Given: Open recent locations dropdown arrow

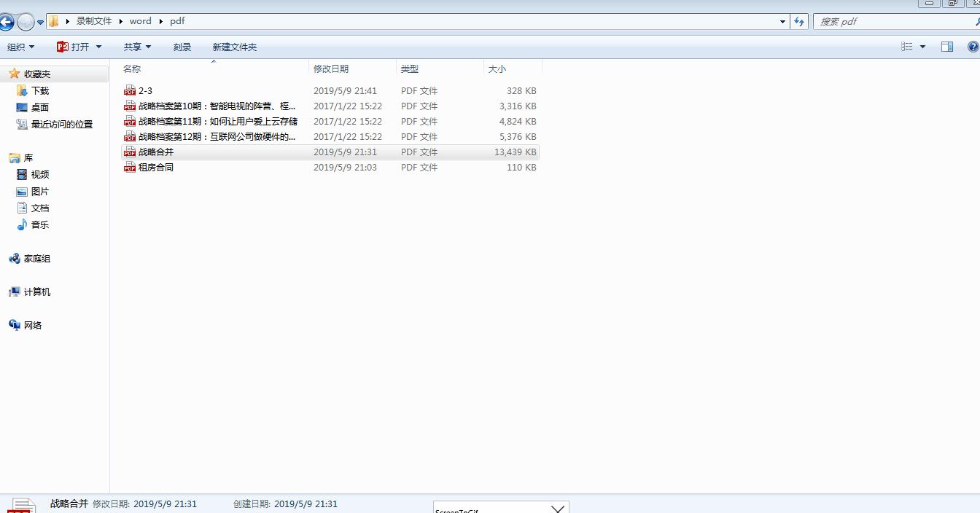Looking at the screenshot, I should click(41, 23).
